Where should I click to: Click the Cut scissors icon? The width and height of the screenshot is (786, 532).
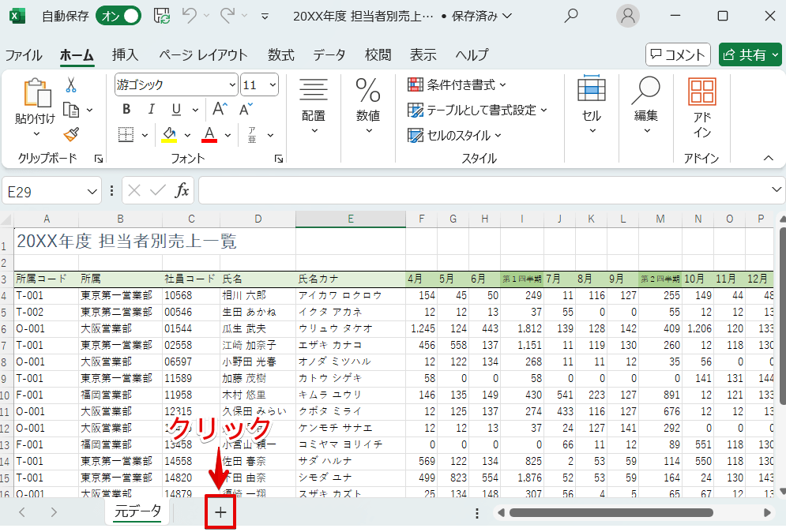point(71,85)
